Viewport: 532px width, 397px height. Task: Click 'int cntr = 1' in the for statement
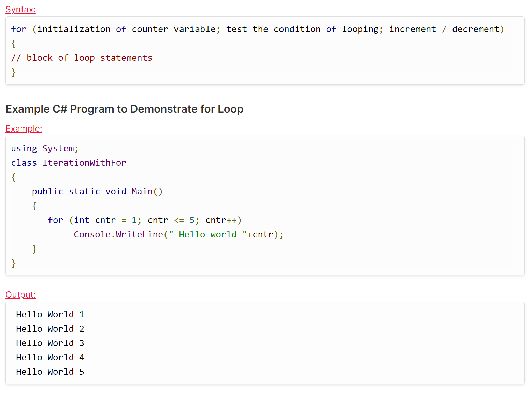click(x=105, y=220)
